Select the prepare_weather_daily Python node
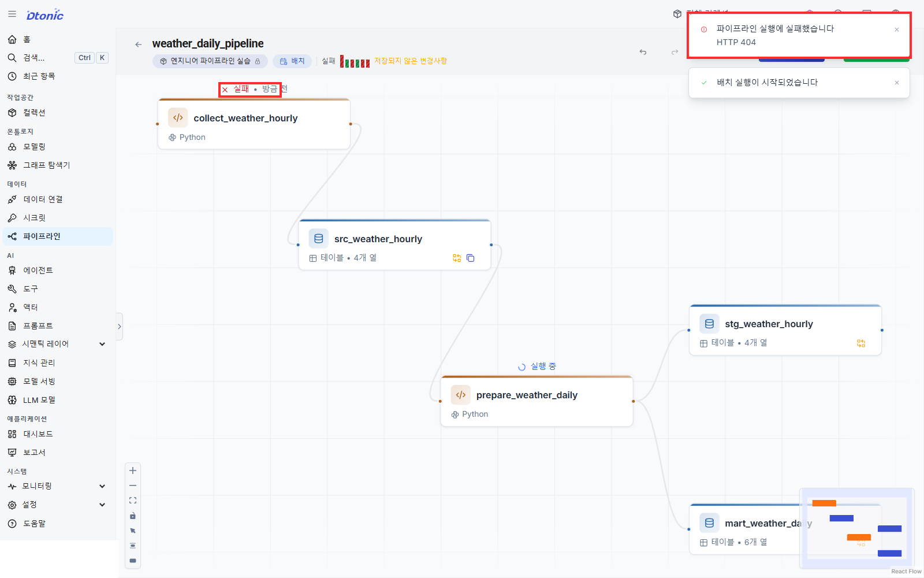Viewport: 924px width, 578px height. 536,401
